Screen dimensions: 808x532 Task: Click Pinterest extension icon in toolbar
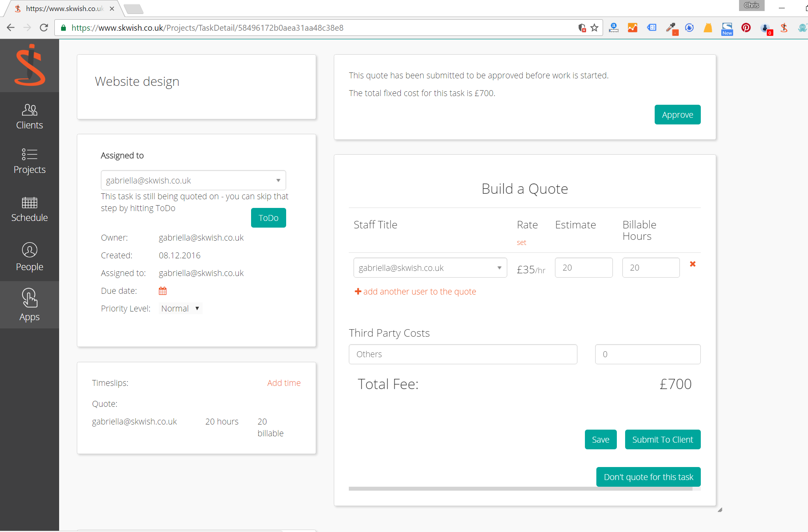click(x=746, y=28)
